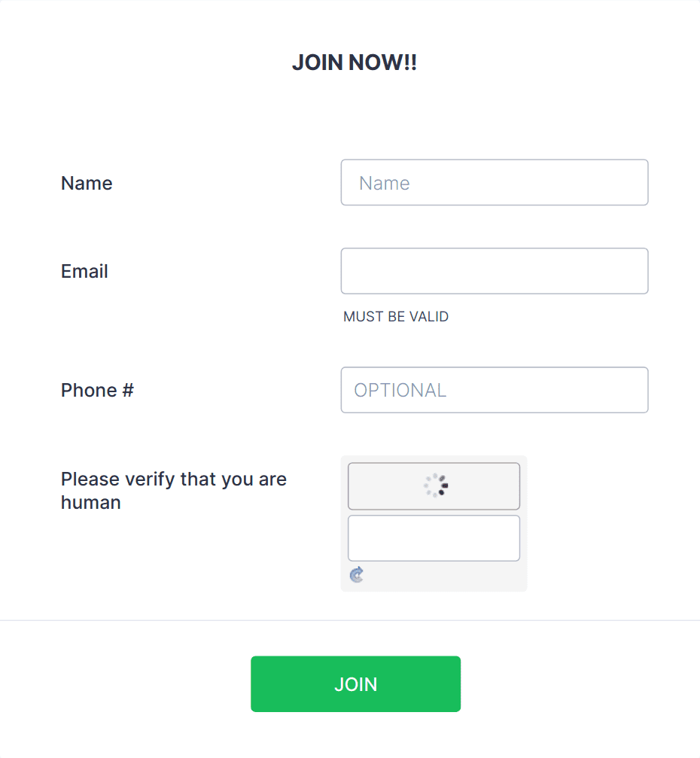Image resolution: width=700 pixels, height=758 pixels.
Task: Click the Email form label
Action: click(84, 271)
